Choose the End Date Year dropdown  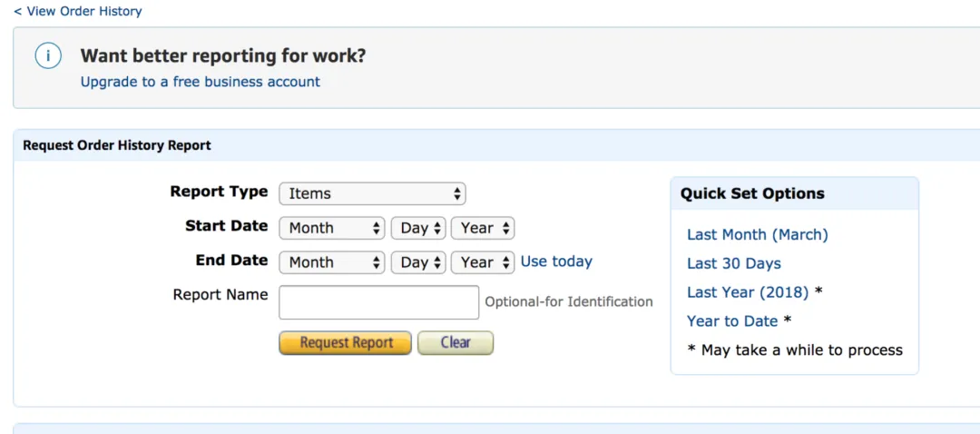(x=483, y=262)
